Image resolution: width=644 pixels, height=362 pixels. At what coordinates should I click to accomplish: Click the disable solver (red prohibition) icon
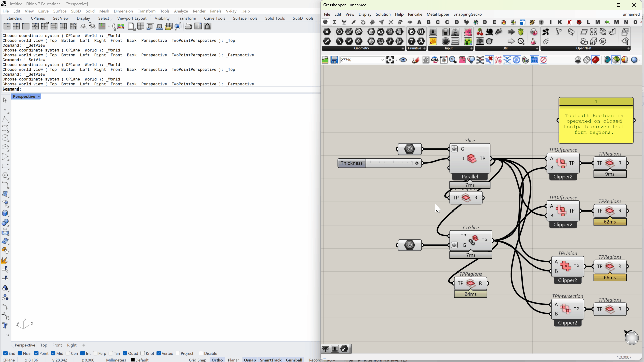(544, 60)
